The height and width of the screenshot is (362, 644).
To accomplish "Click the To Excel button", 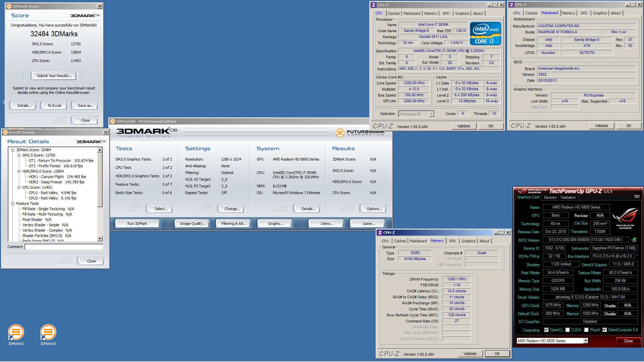I will pos(54,106).
